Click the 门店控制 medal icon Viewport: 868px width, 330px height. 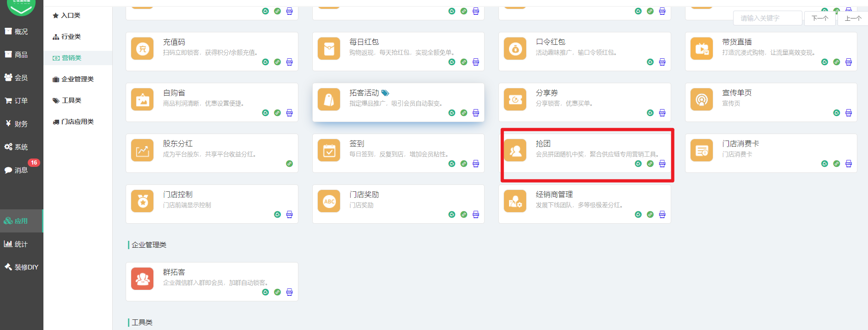point(142,201)
